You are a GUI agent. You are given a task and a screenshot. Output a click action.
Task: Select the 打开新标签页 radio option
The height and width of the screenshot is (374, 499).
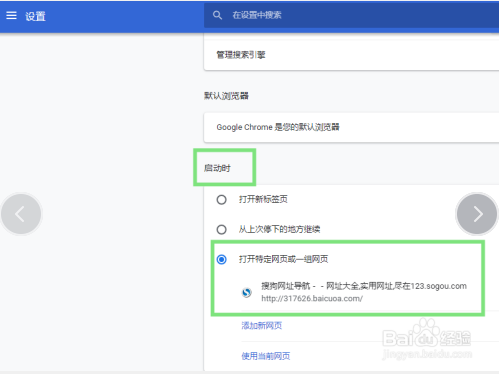221,200
